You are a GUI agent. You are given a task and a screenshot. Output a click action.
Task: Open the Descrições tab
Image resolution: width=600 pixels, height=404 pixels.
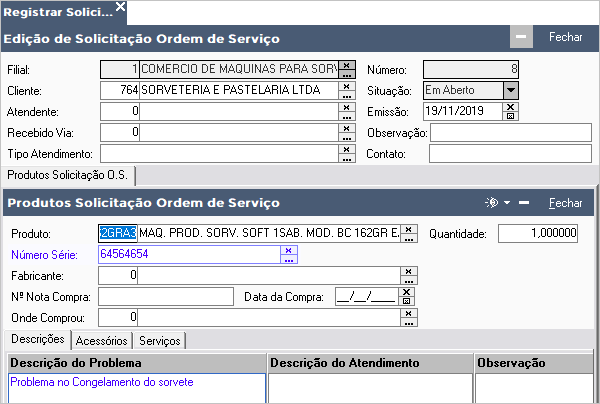pyautogui.click(x=38, y=339)
